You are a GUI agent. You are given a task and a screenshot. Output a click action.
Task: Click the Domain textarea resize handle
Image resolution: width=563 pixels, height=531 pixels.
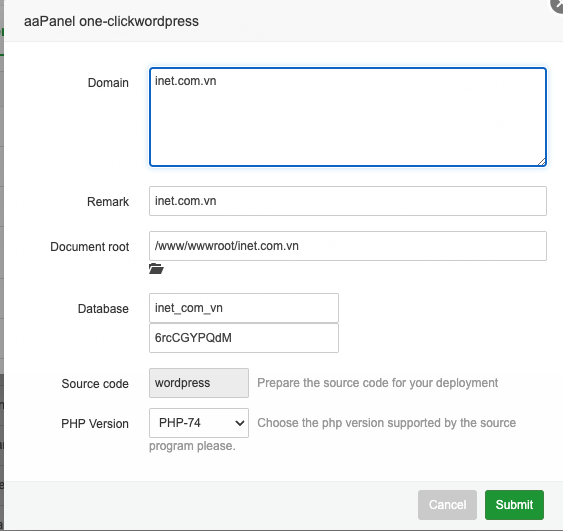(542, 162)
